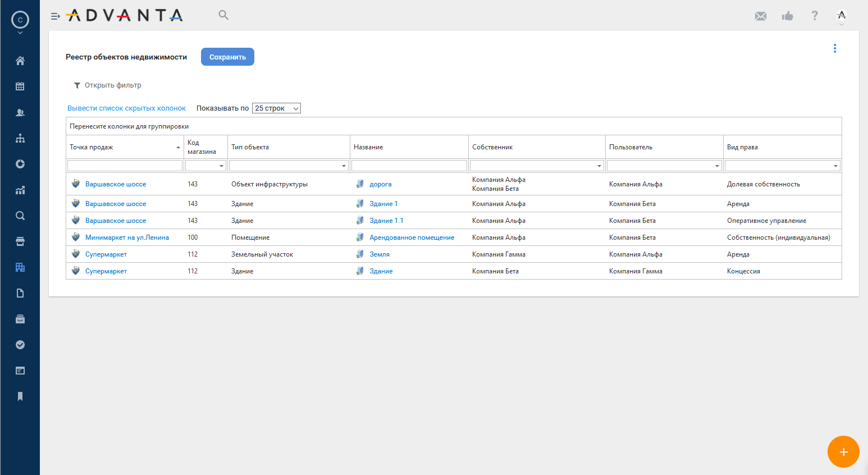Open the org structure icon in sidebar
Viewport: 868px width, 475px height.
(x=20, y=138)
